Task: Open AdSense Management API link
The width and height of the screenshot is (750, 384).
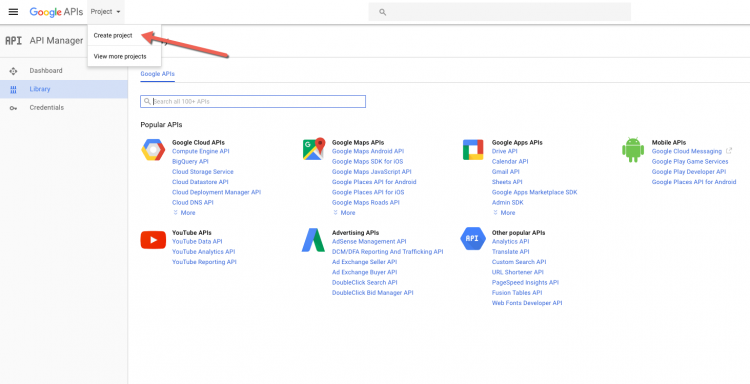Action: click(369, 241)
